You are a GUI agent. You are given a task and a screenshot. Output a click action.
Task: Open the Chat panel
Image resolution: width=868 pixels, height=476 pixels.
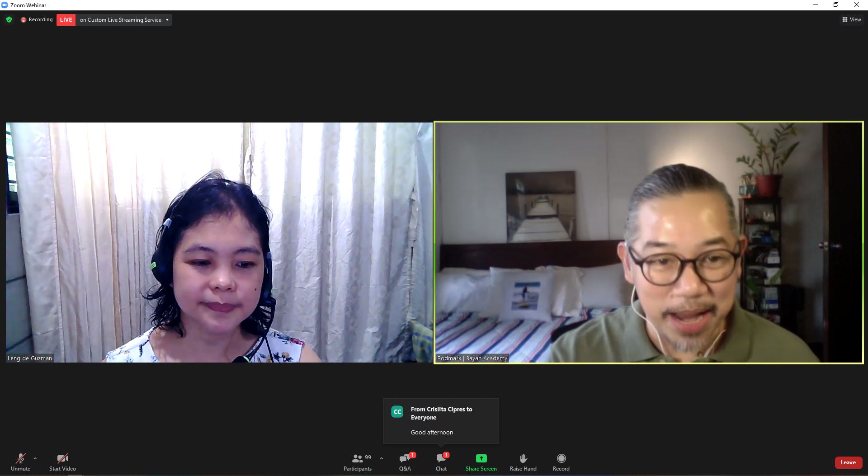(441, 462)
